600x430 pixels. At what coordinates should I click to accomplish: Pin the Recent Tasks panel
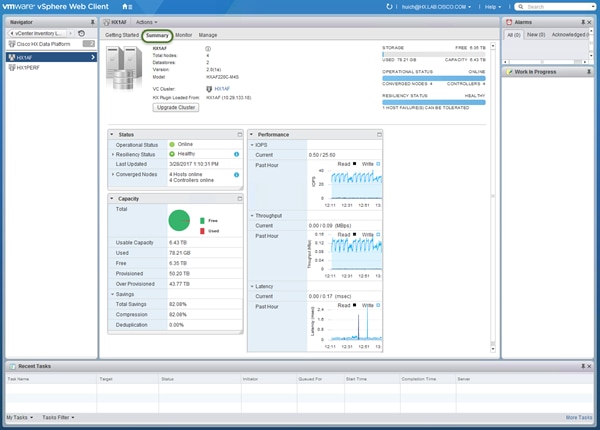pyautogui.click(x=583, y=366)
